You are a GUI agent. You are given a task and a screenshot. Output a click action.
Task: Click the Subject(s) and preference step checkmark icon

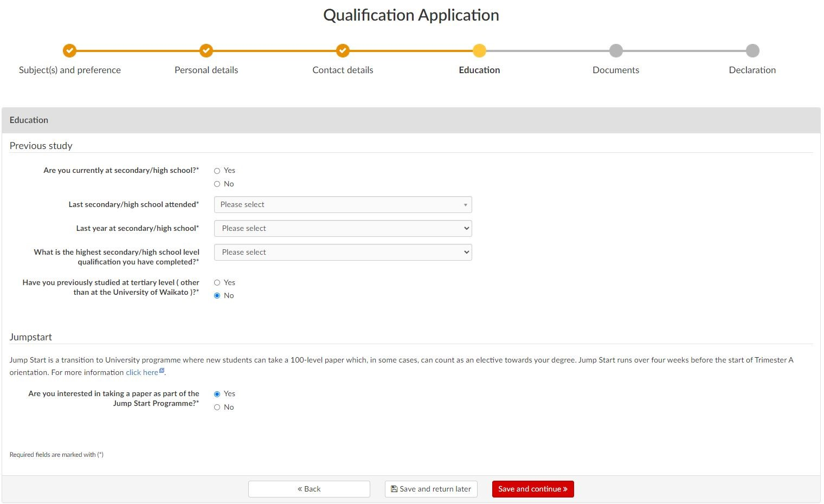[x=69, y=50]
